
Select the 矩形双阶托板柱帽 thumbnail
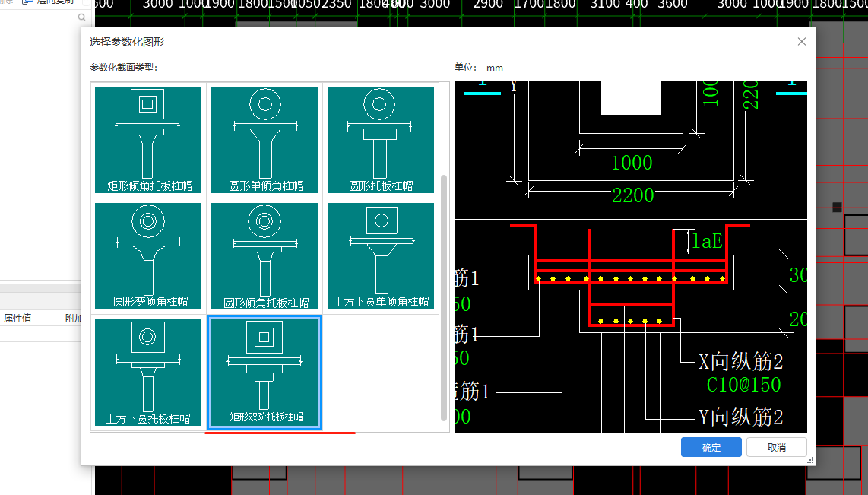265,372
